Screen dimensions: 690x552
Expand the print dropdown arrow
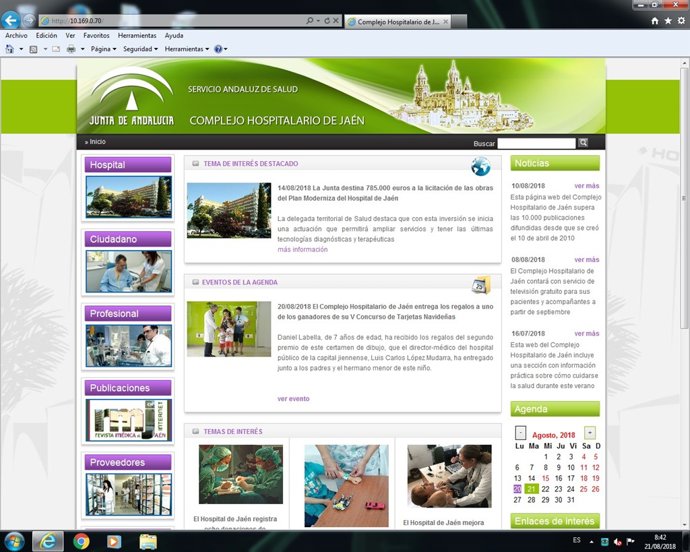(82, 49)
